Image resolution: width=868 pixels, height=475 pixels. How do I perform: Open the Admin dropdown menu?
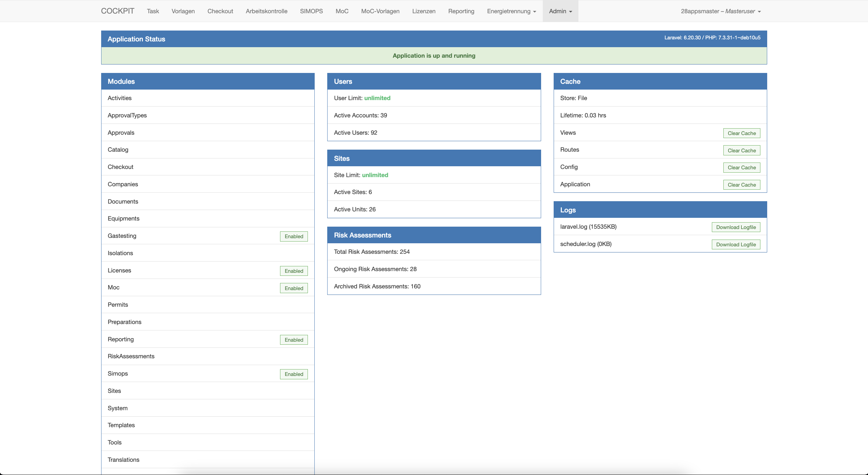tap(560, 11)
